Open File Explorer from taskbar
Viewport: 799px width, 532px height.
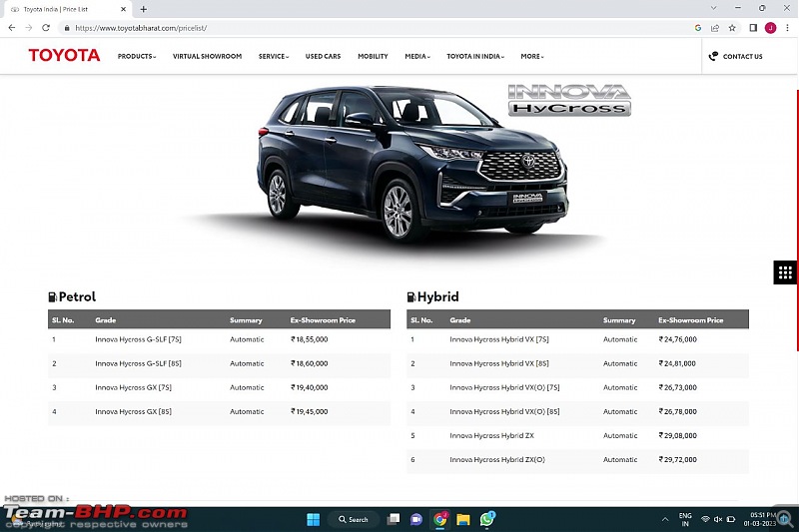463,519
